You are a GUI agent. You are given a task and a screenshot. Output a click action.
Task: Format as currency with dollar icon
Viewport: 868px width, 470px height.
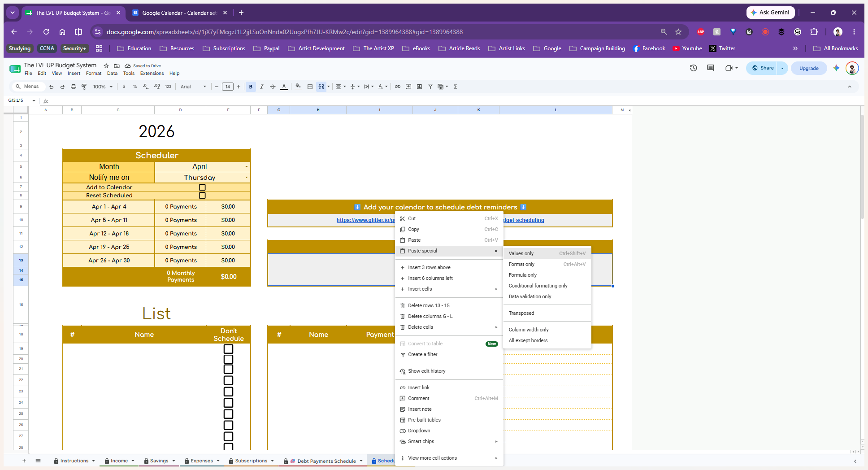pos(124,87)
